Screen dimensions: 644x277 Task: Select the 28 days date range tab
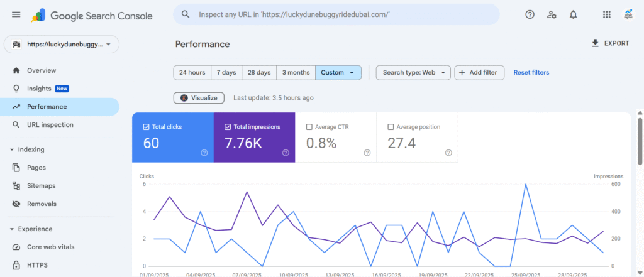(x=259, y=73)
